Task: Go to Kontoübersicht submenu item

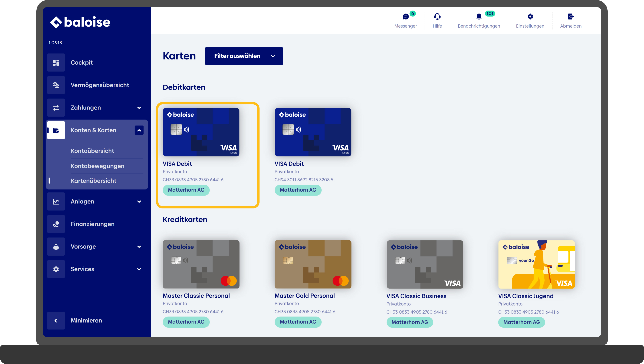Action: tap(92, 151)
